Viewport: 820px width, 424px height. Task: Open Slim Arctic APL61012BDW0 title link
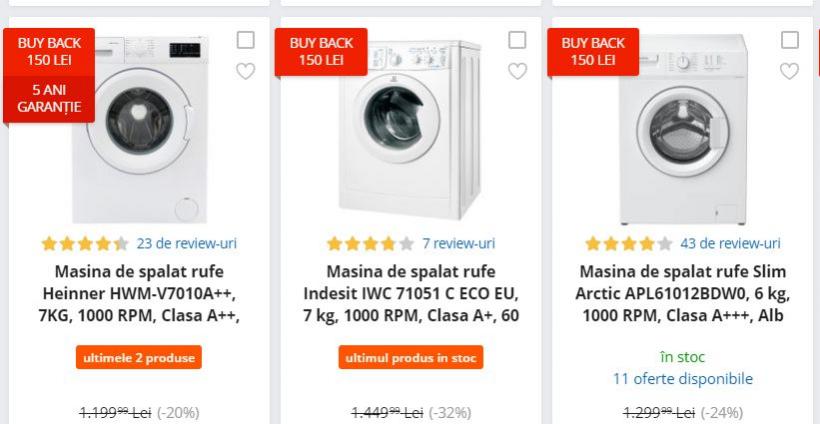pyautogui.click(x=683, y=294)
